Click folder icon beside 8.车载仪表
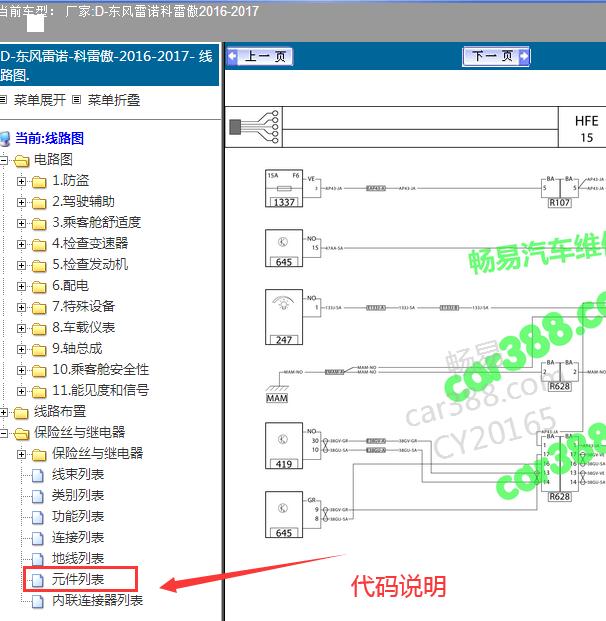This screenshot has width=606, height=621. click(x=39, y=329)
